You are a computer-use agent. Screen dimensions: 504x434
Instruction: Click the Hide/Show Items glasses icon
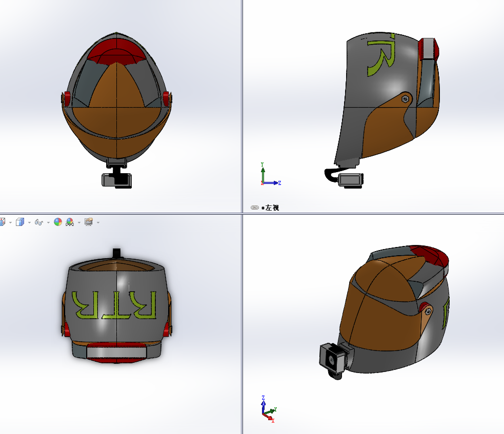39,222
